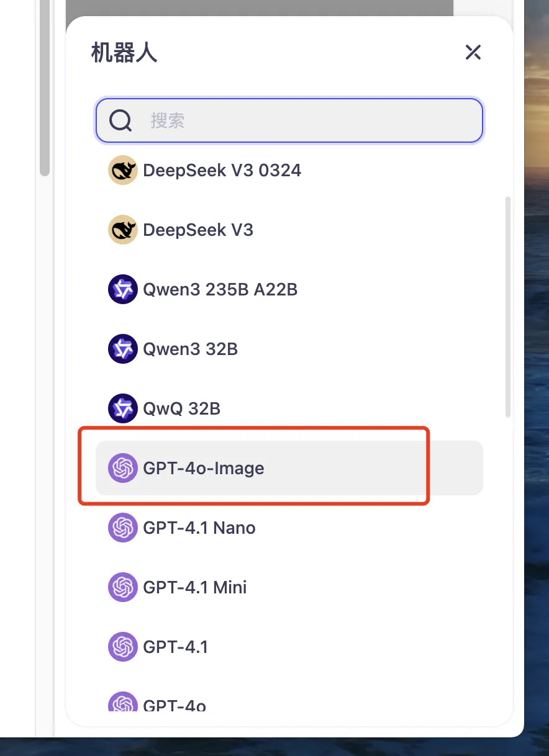Focus the 搜索 search input field

tap(289, 120)
